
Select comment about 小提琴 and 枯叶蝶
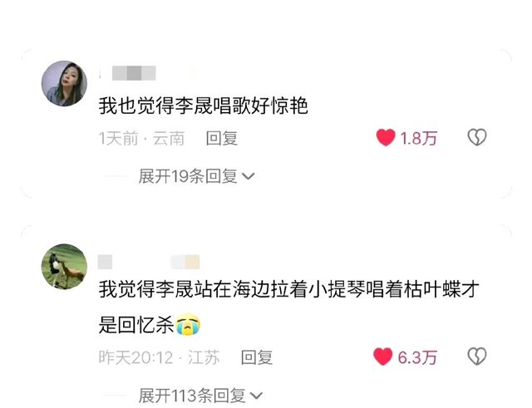coord(288,307)
